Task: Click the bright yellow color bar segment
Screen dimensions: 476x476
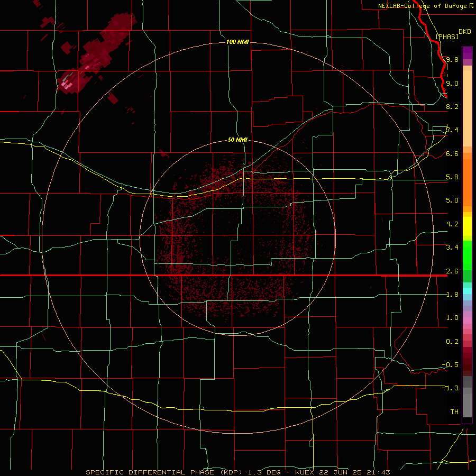Action: click(x=467, y=226)
